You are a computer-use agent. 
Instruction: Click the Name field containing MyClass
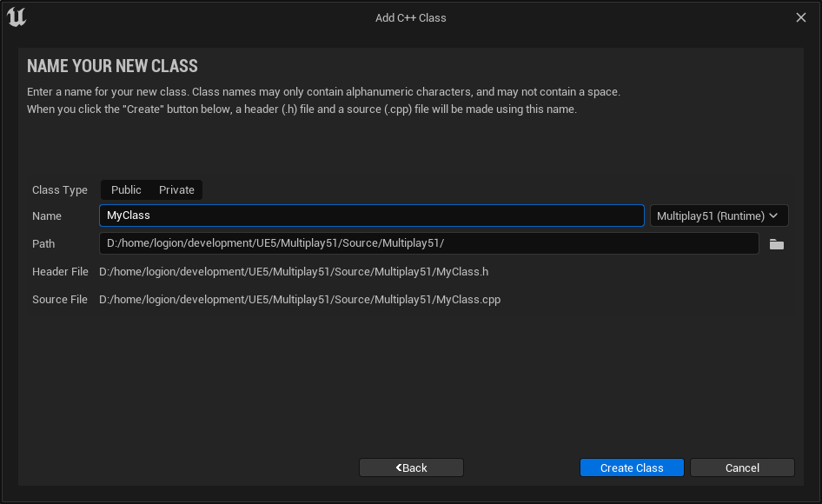click(371, 216)
